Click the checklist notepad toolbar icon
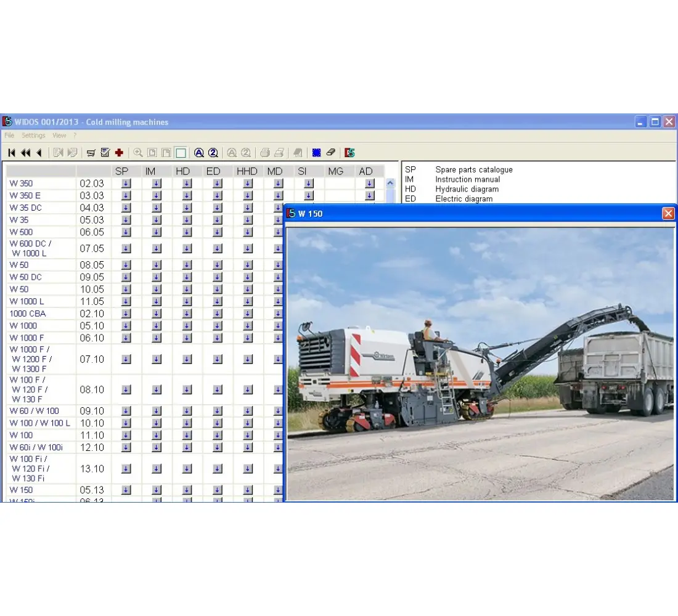Viewport: 678px width, 616px height. coord(105,153)
